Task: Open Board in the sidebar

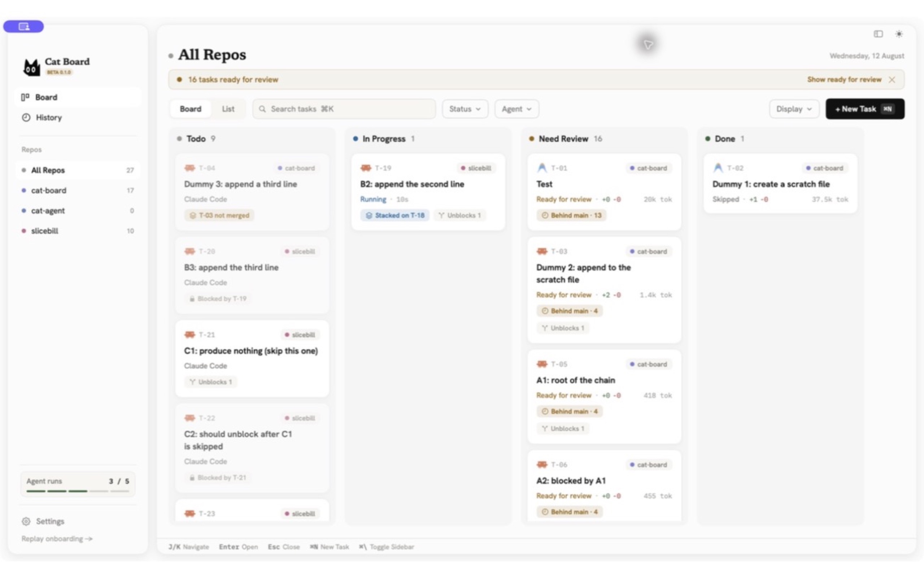Action: click(x=78, y=97)
